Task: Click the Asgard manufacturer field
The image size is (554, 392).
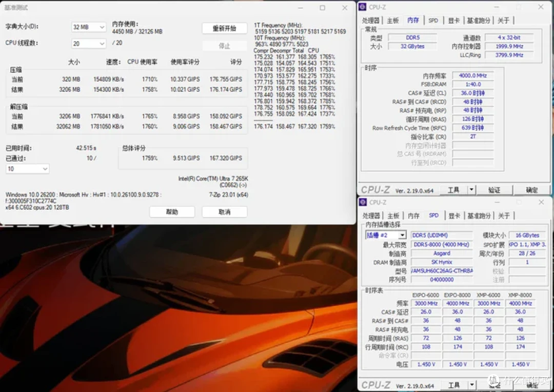Action: coord(442,253)
